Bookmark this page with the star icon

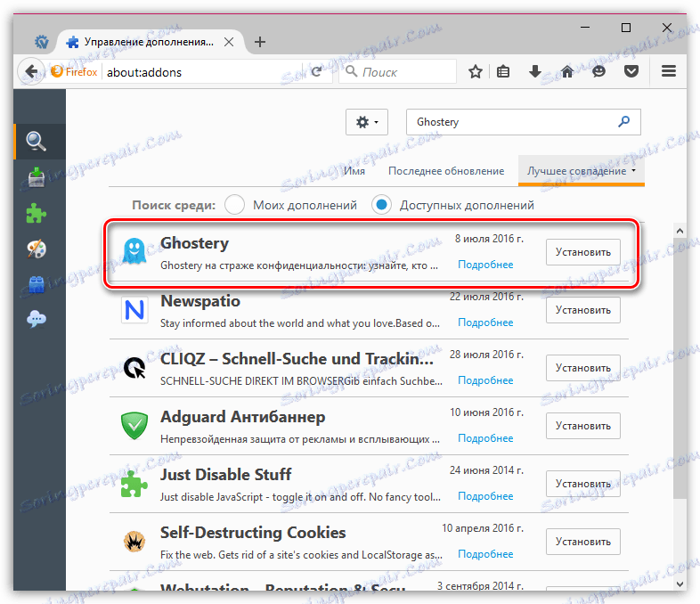coord(476,71)
